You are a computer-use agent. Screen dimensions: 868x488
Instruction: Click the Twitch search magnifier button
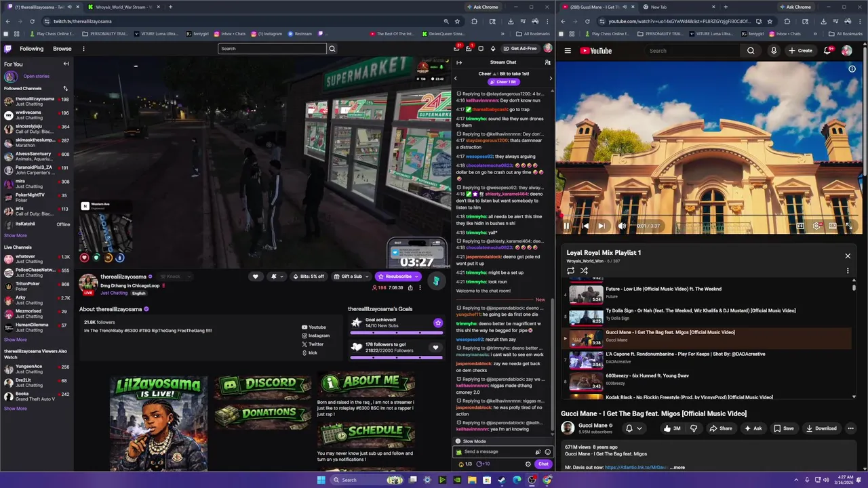point(332,49)
